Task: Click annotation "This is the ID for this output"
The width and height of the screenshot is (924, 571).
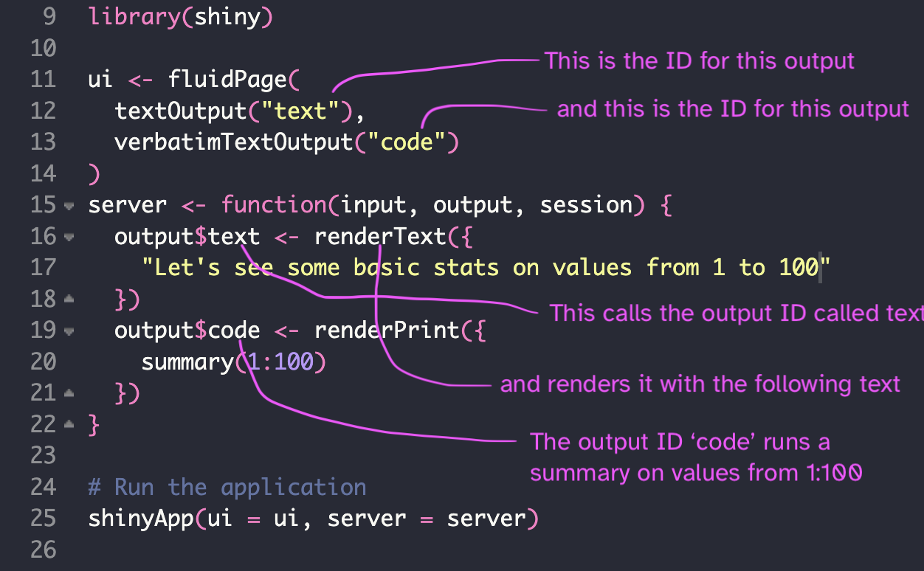Action: [x=699, y=60]
